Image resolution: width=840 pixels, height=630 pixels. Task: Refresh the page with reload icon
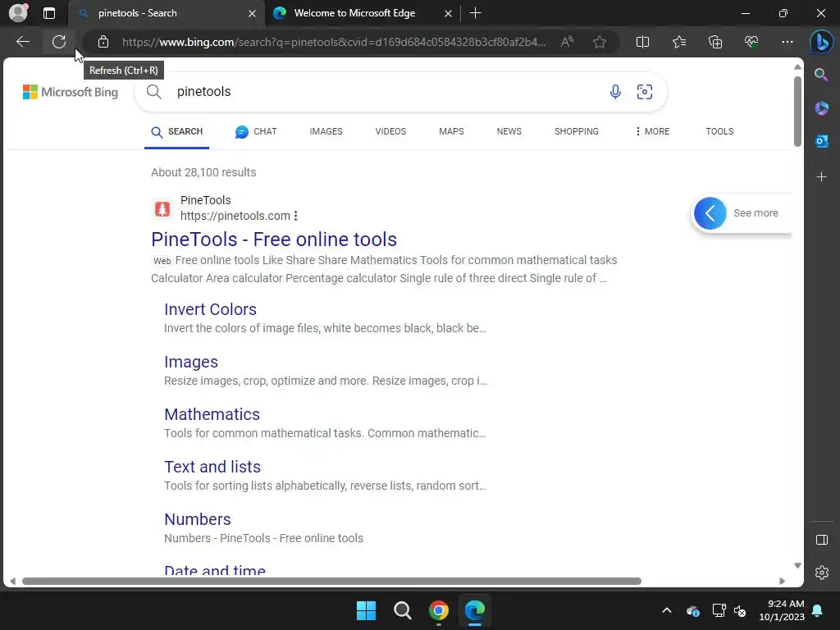(59, 42)
